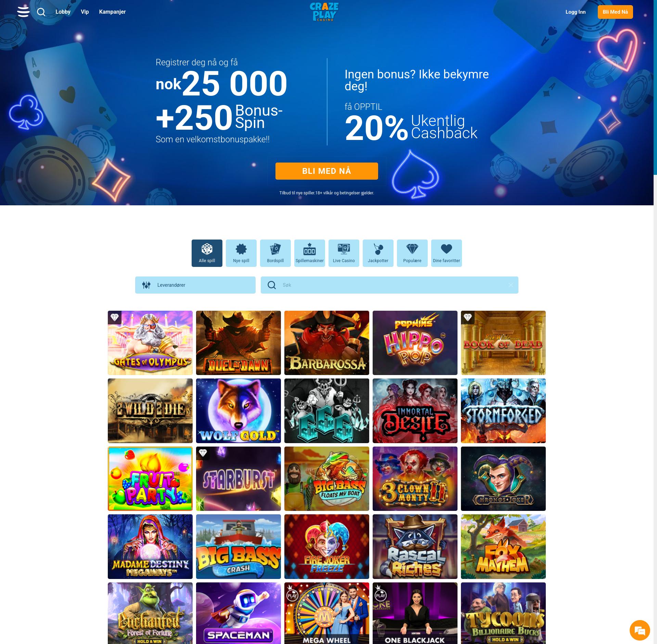Open the Starburst game thumbnail

(x=239, y=479)
